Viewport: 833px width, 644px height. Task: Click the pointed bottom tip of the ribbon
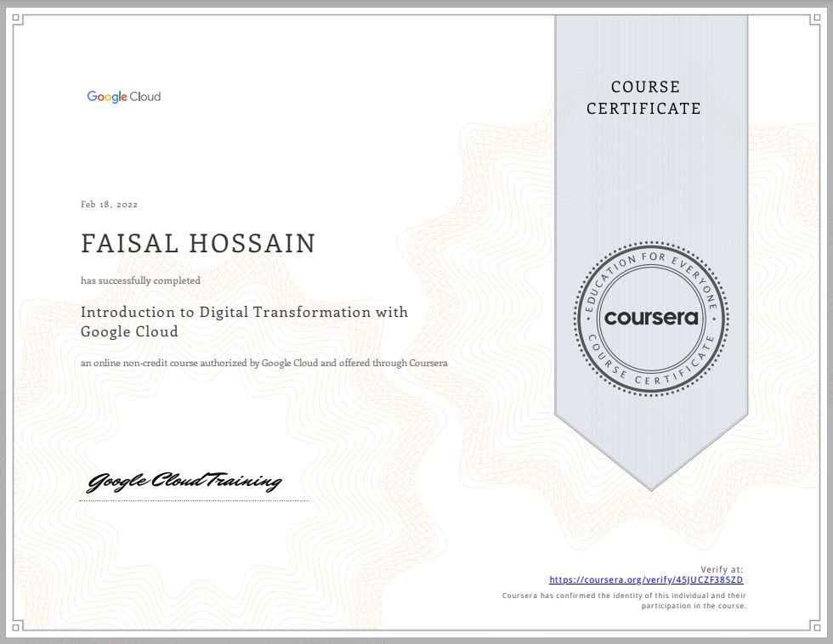click(651, 486)
